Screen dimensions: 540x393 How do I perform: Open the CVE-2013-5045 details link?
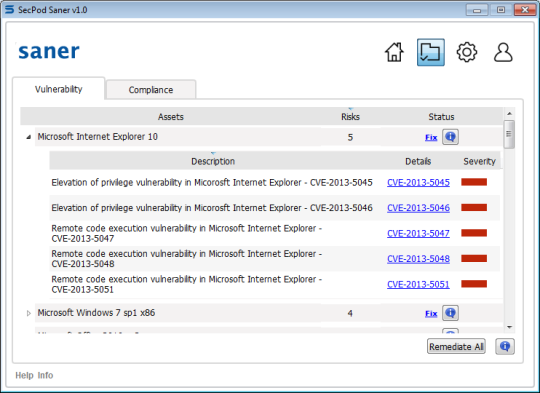[x=418, y=183]
